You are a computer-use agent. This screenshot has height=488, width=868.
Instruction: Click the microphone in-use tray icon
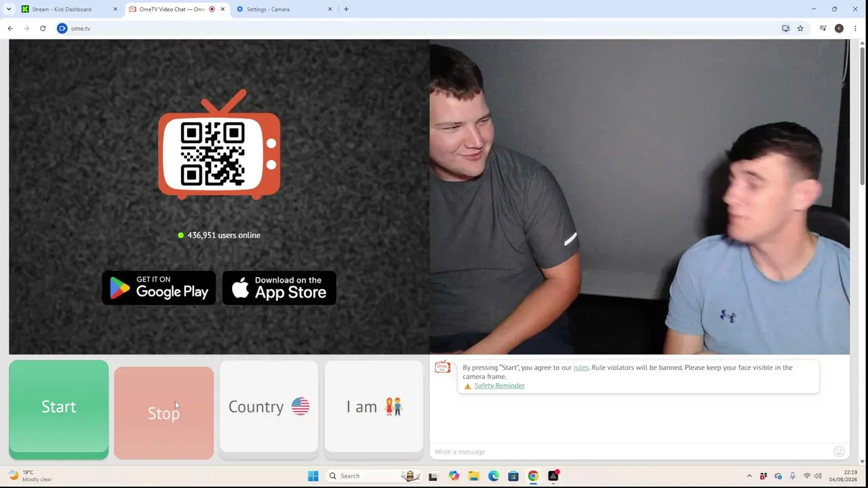[x=792, y=476]
